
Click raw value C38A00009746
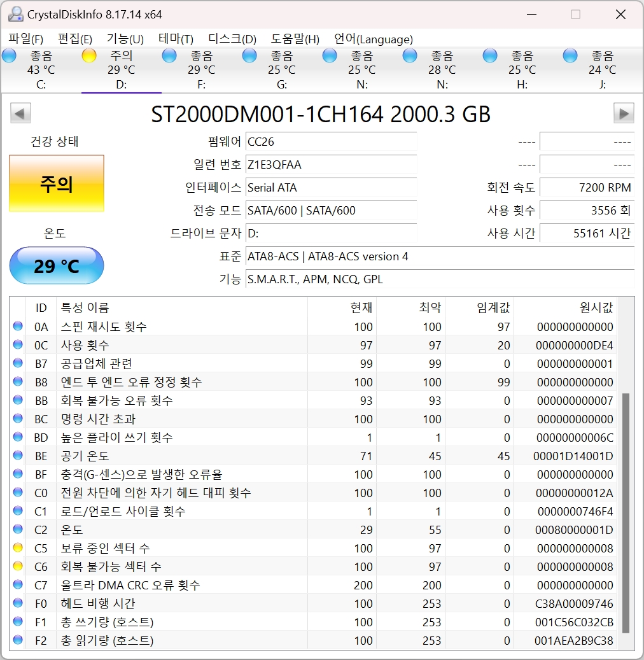574,604
